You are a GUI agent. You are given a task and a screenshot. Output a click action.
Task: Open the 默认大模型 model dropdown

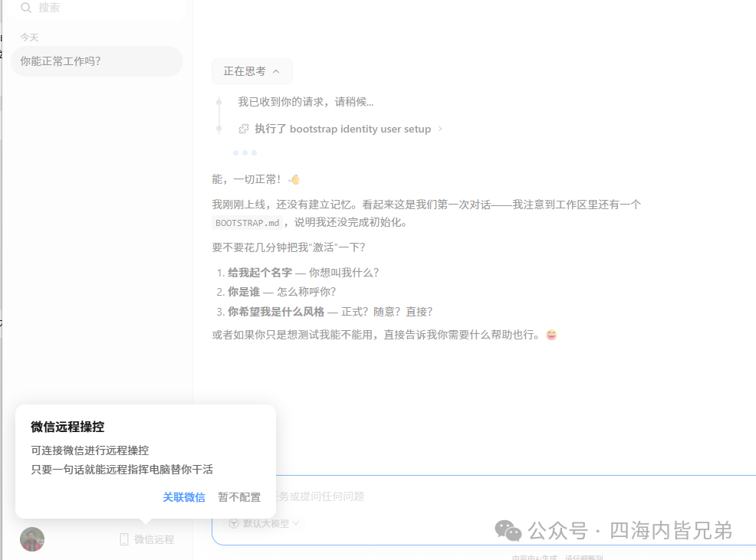point(265,523)
